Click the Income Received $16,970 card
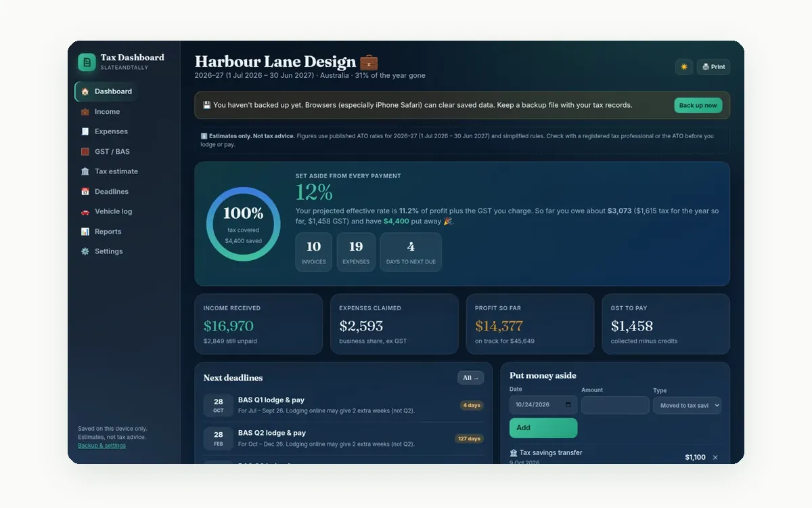 click(258, 324)
